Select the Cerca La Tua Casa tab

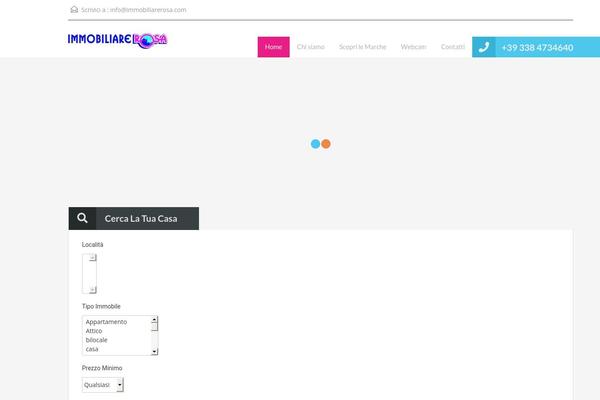pos(134,218)
